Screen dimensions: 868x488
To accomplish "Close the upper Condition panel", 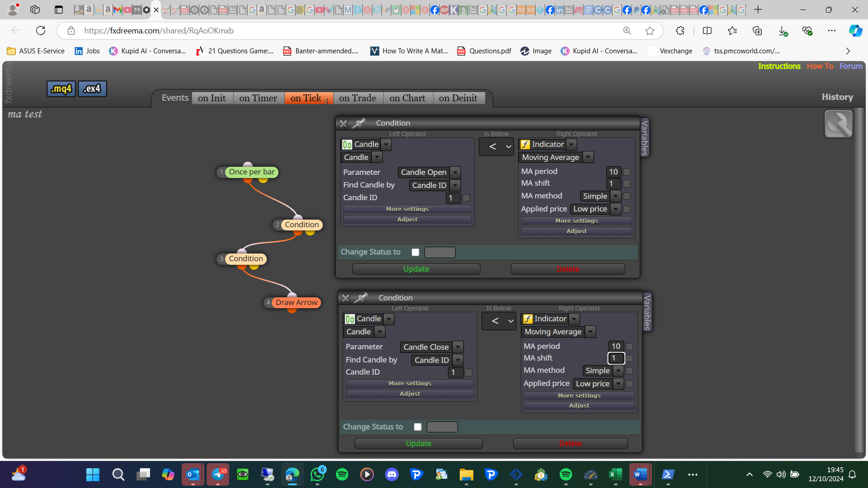I will click(344, 123).
